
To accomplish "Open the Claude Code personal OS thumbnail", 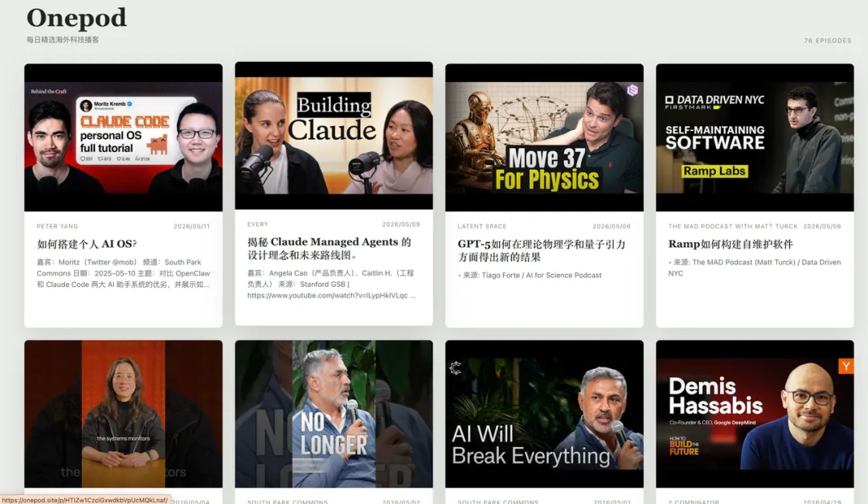I will [124, 137].
